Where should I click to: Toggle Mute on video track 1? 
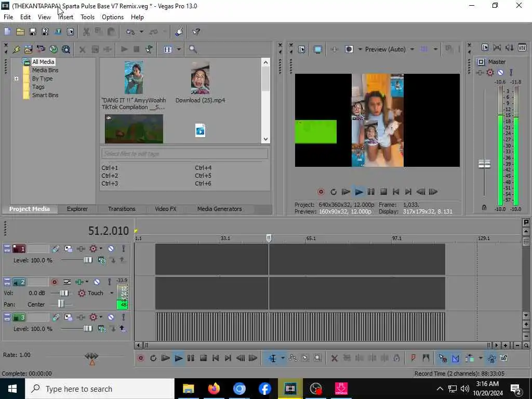pyautogui.click(x=111, y=249)
